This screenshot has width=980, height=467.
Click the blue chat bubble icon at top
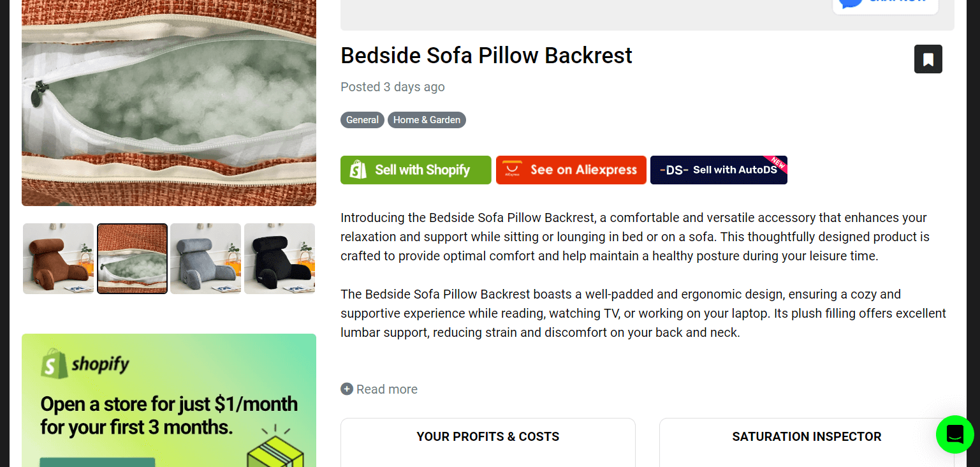[851, 3]
